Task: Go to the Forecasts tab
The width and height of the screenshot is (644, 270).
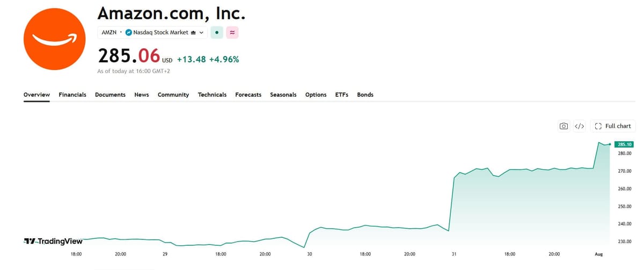Action: 248,94
